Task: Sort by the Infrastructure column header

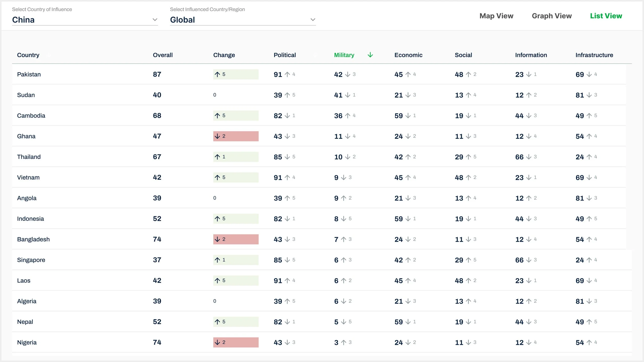Action: pos(594,55)
